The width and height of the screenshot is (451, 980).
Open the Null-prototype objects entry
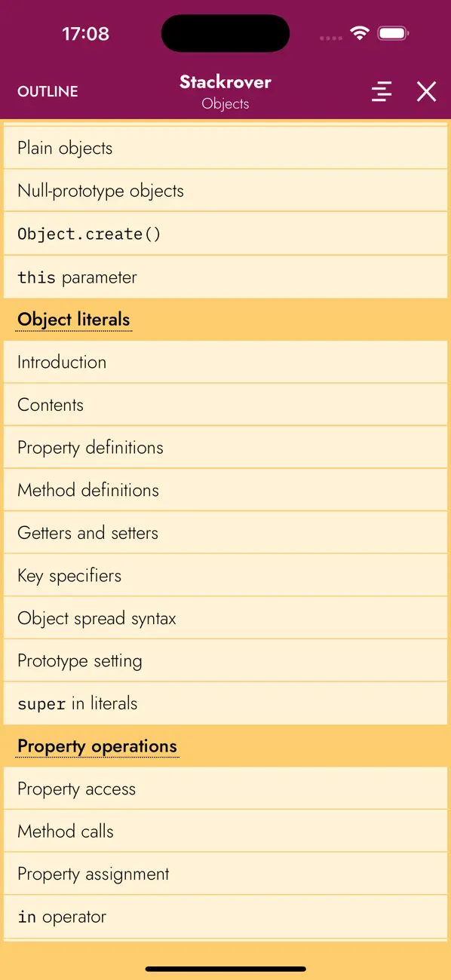pos(100,191)
